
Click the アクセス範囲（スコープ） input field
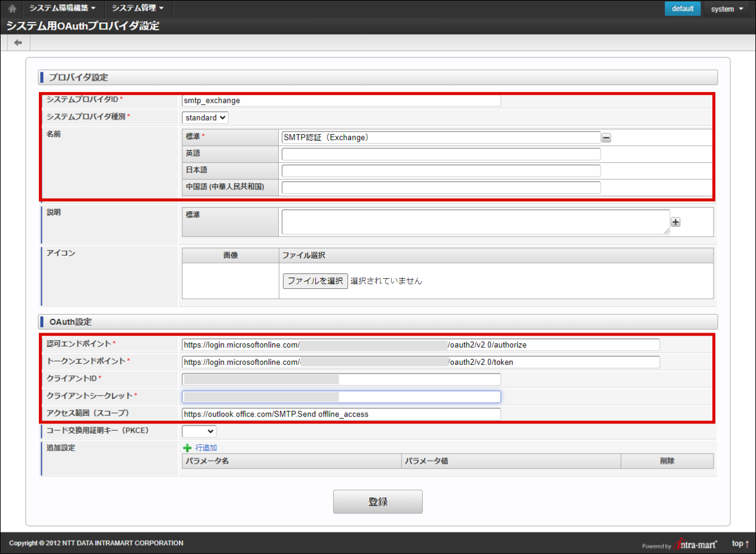click(341, 414)
